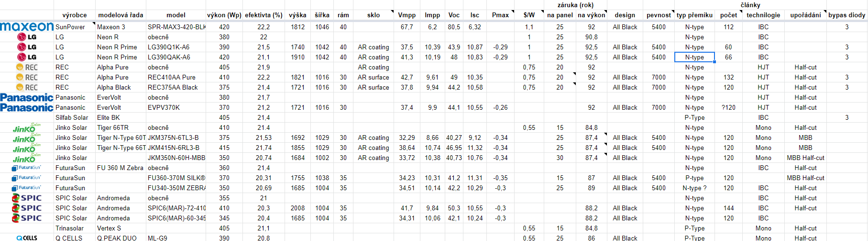This screenshot has width=868, height=241.
Task: Click the "N-type ?" cell in the FuturaSun row
Action: pos(694,188)
